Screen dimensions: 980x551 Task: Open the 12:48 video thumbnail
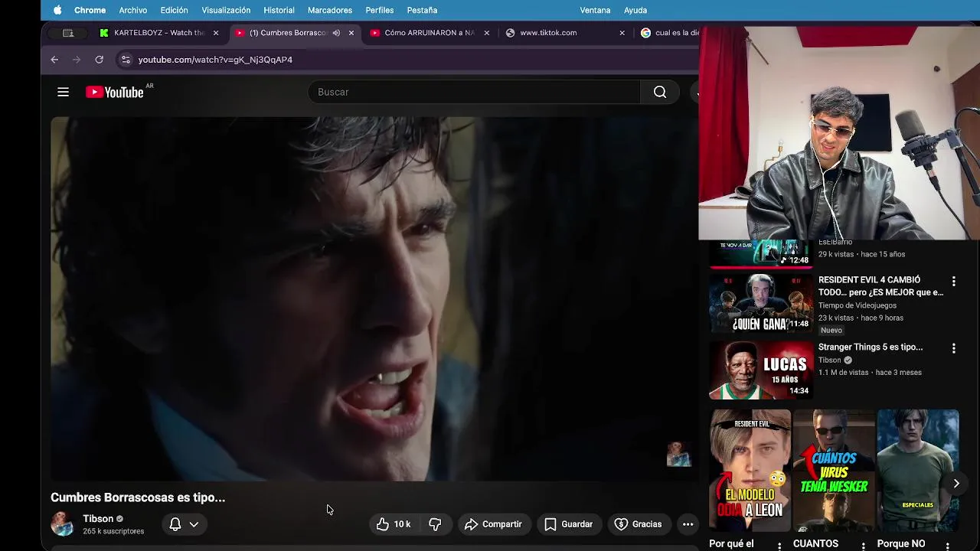coord(760,253)
